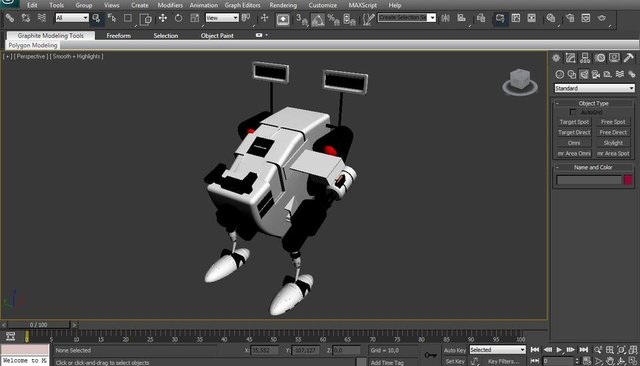Switch to Modify command panel
This screenshot has width=640, height=366.
[x=570, y=58]
